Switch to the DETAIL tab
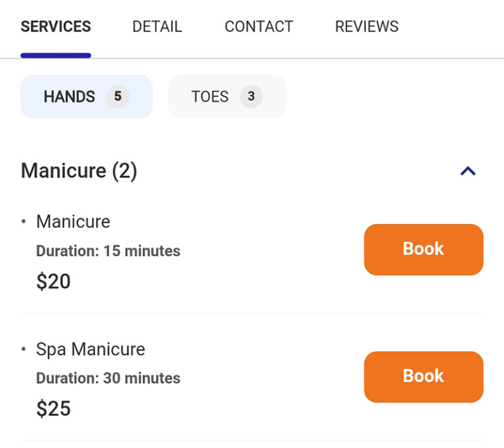Screen dimensions: 504x448 [x=157, y=26]
